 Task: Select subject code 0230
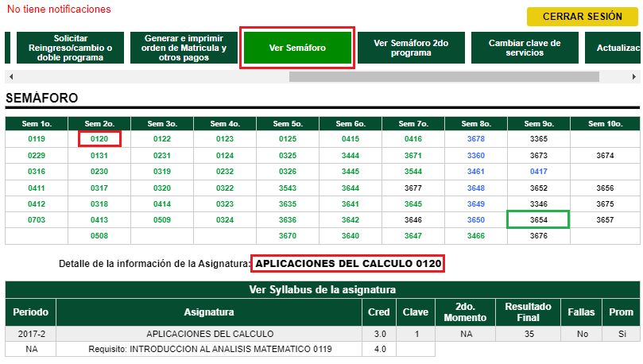coord(99,172)
